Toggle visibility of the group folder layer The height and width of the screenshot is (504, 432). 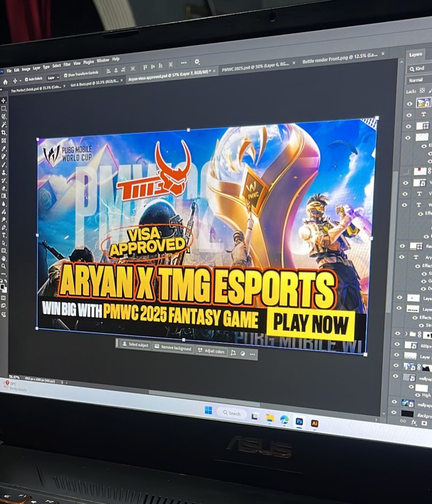pyautogui.click(x=397, y=333)
